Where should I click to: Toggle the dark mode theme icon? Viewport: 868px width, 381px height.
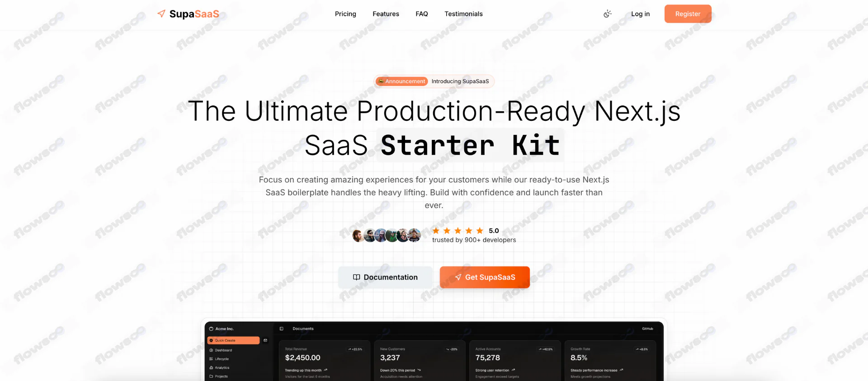608,14
